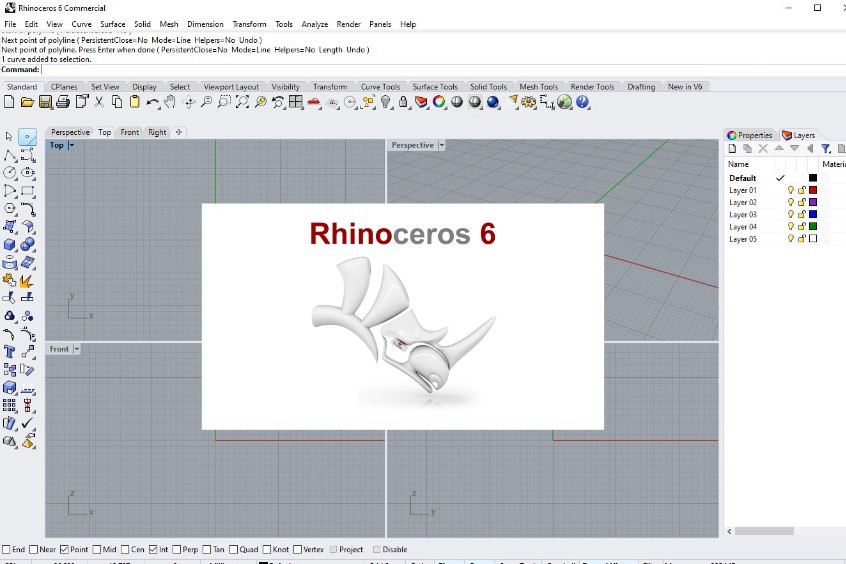
Task: Enable the Tan object snap checkbox
Action: (207, 549)
